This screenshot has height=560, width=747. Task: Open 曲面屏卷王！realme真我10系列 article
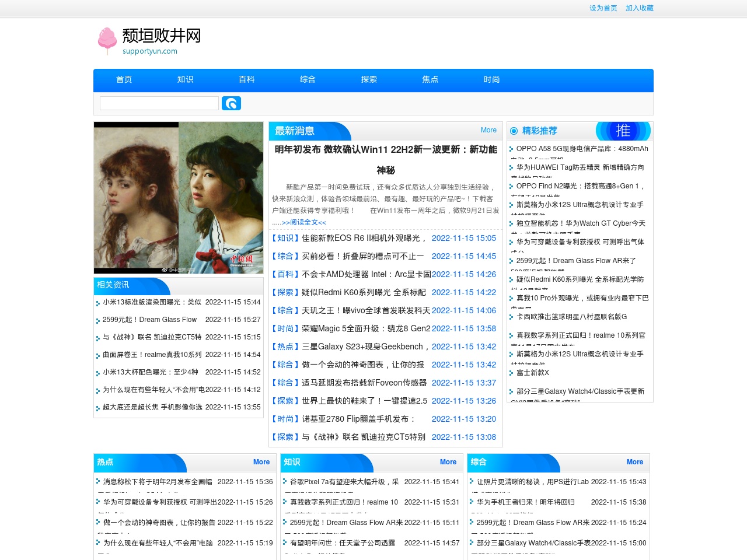tap(152, 355)
